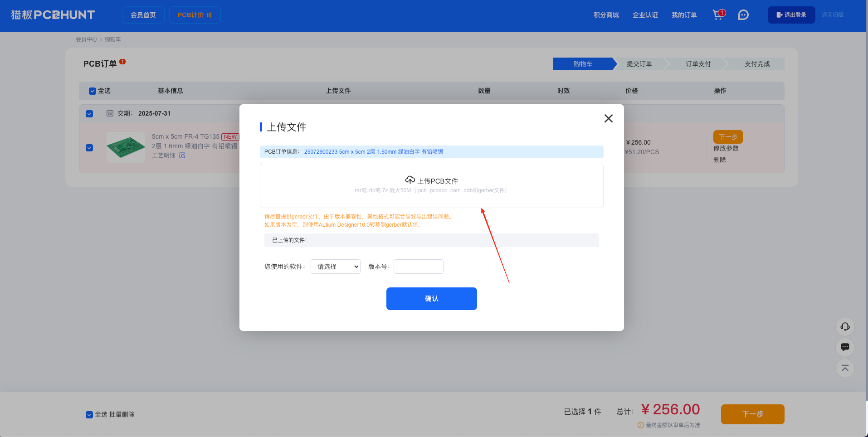The image size is (868, 437).
Task: Open the 工艺明细 magnifier preview icon
Action: tap(182, 155)
